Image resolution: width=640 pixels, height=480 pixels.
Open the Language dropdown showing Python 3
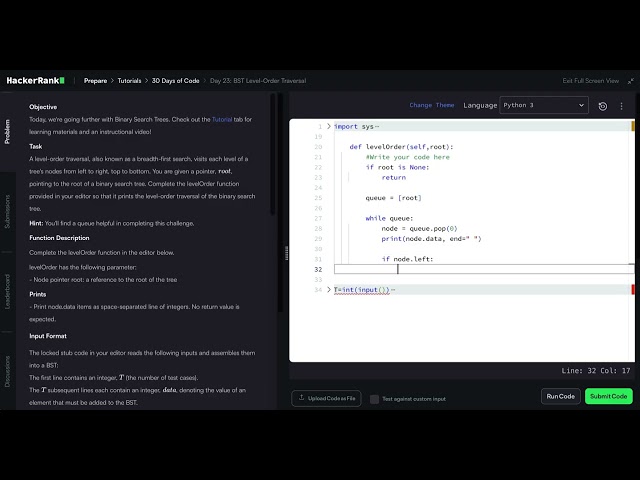(x=544, y=105)
